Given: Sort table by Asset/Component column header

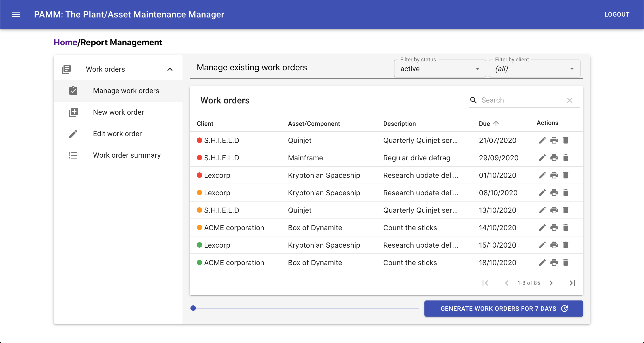Looking at the screenshot, I should pos(314,124).
